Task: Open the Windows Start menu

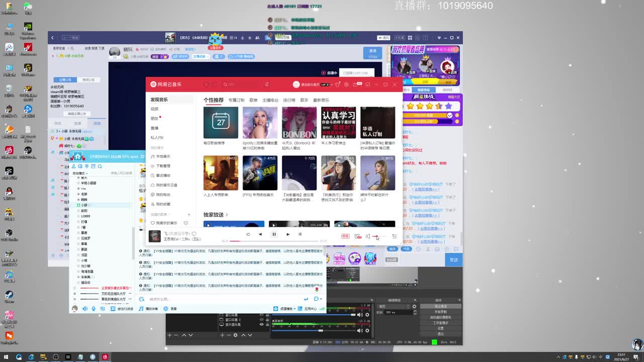Action: [6, 357]
